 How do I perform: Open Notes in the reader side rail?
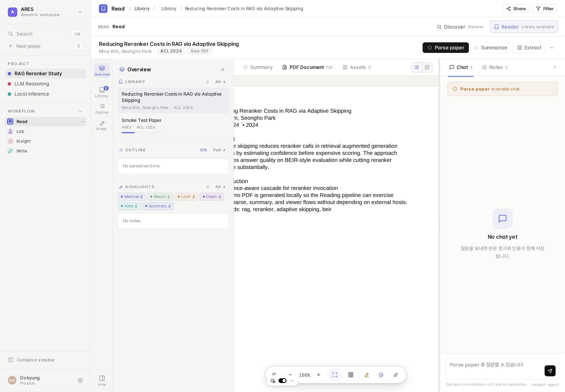pyautogui.click(x=102, y=125)
